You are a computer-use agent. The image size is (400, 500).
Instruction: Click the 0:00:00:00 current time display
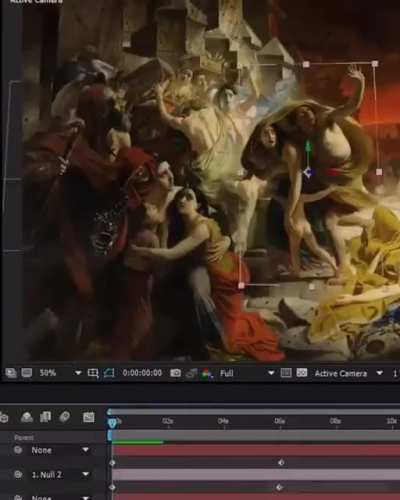pos(142,373)
